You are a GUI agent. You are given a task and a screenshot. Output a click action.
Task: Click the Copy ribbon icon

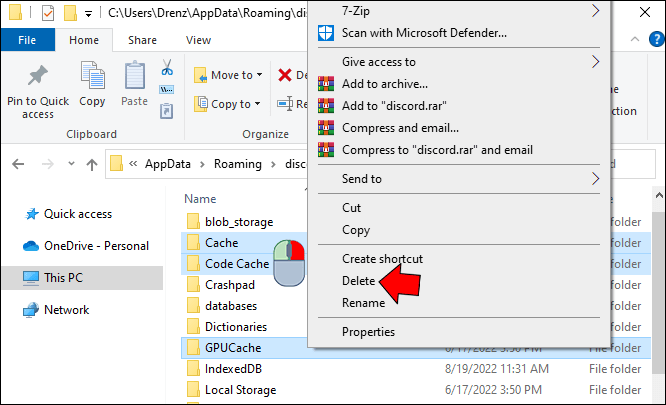(93, 75)
